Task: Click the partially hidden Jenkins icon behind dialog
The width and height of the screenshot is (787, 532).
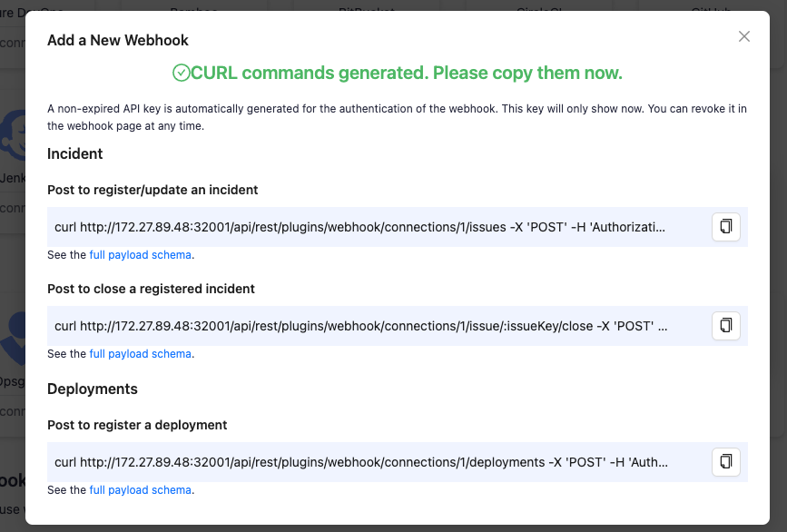Action: coord(13,136)
